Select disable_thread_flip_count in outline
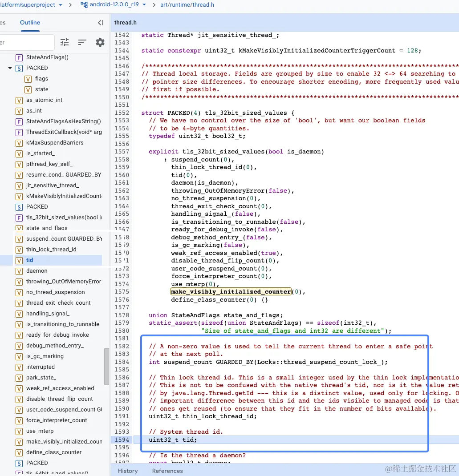This screenshot has width=459, height=476. click(60, 399)
